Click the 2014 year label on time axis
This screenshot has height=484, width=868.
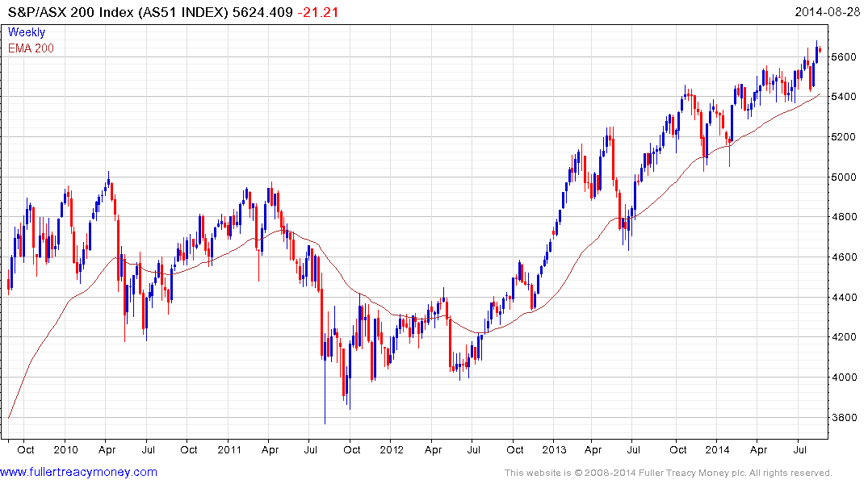click(x=718, y=449)
